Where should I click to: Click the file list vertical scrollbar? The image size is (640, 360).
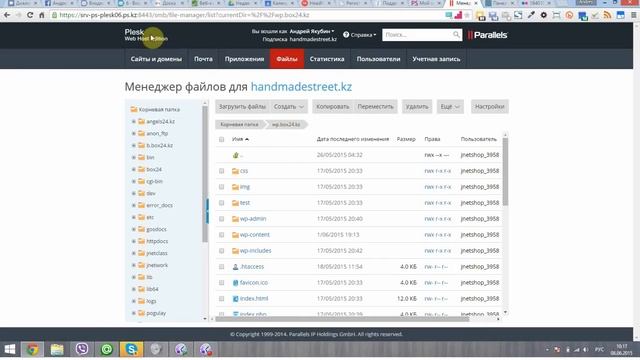point(505,171)
